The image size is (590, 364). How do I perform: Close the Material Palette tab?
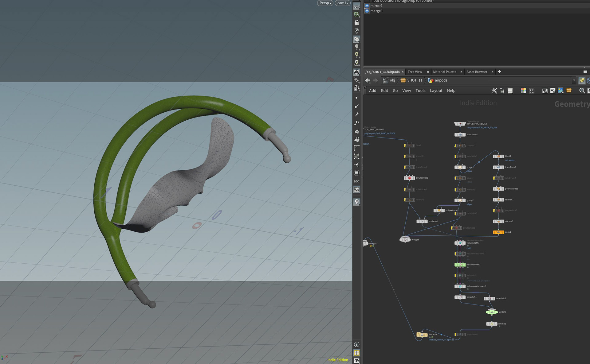(461, 72)
